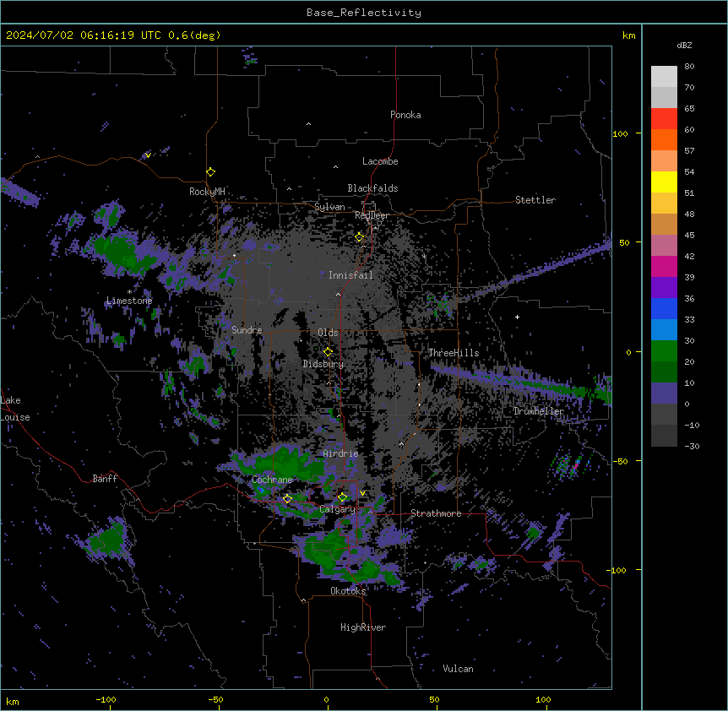
Task: Select the purple 39-36 dBZ legend swatch
Action: point(664,288)
